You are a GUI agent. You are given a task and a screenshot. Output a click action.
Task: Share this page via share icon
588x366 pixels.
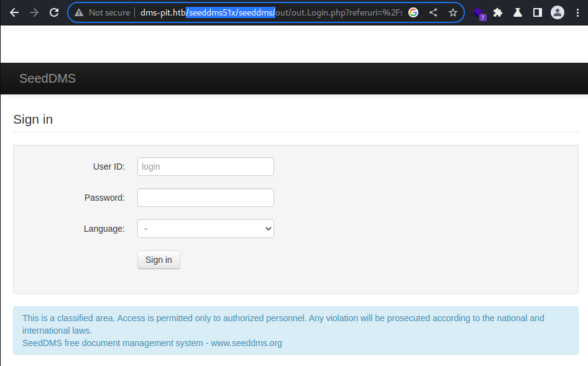click(433, 13)
